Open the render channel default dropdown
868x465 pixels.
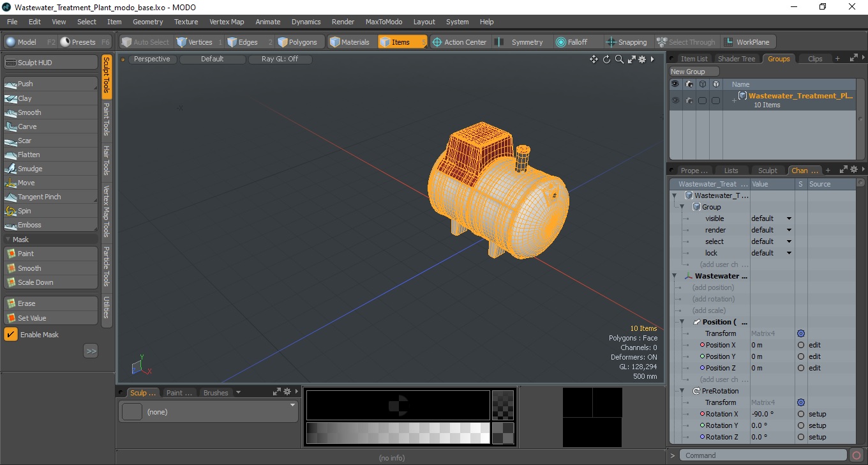(772, 230)
